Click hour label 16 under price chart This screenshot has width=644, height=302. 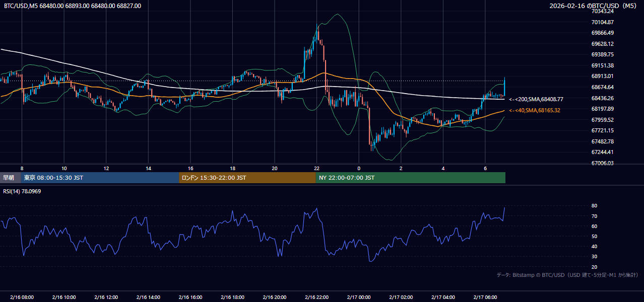pyautogui.click(x=190, y=168)
